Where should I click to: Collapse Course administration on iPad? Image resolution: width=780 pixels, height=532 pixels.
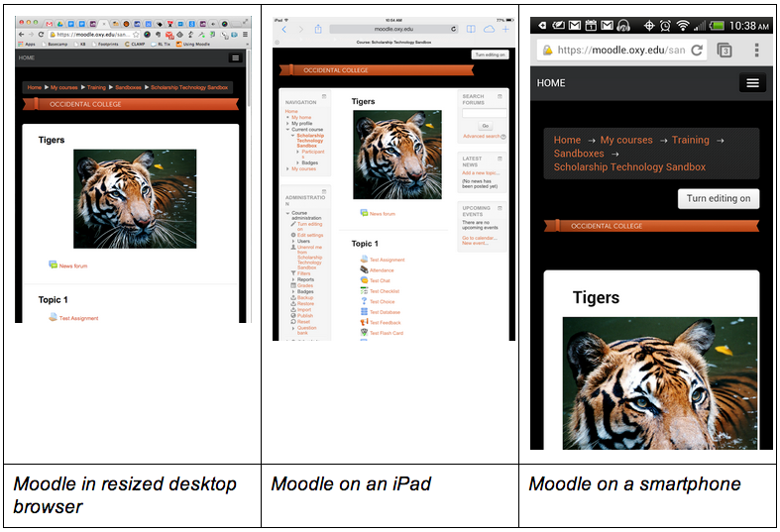(287, 213)
